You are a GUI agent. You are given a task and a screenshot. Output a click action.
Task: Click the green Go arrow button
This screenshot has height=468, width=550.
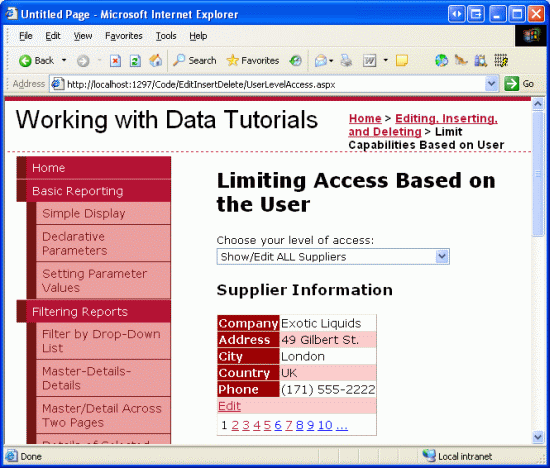pyautogui.click(x=511, y=84)
